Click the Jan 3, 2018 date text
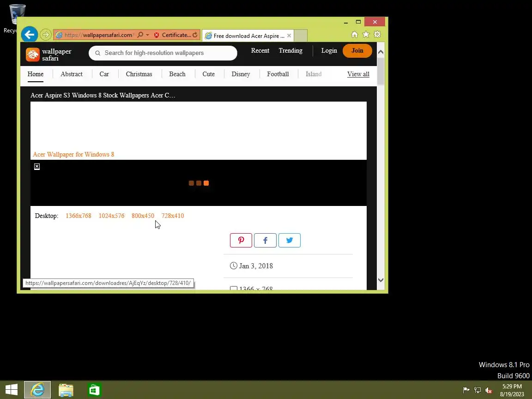532x399 pixels. click(x=256, y=266)
